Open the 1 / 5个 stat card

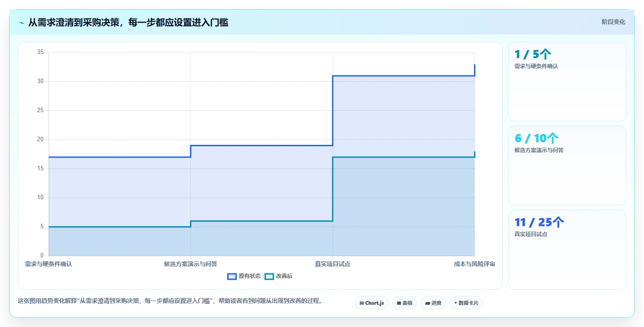pyautogui.click(x=567, y=81)
